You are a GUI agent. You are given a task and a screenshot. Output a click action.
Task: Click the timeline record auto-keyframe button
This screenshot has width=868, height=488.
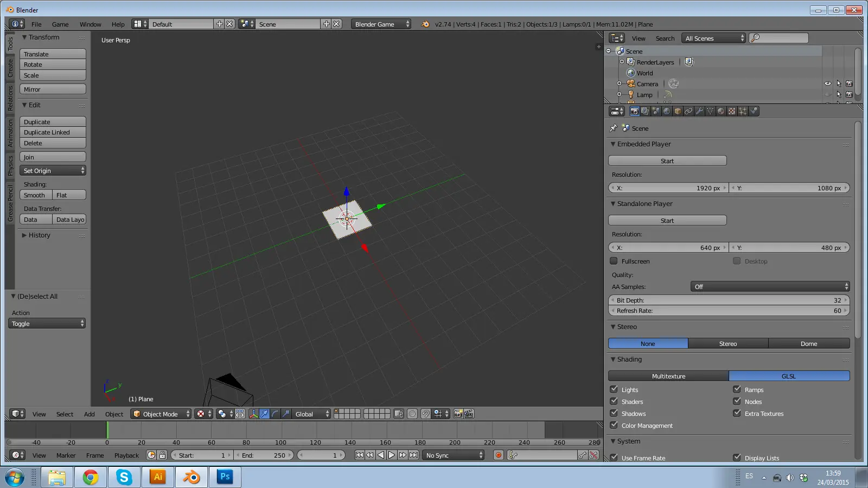[x=499, y=455]
